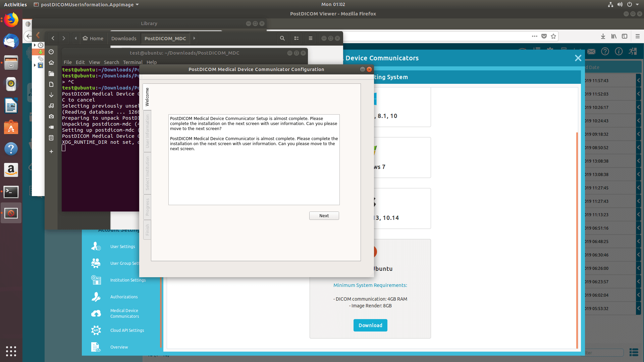This screenshot has width=644, height=362.
Task: Select Institution Settings in Account Settings sidebar
Action: tap(127, 280)
